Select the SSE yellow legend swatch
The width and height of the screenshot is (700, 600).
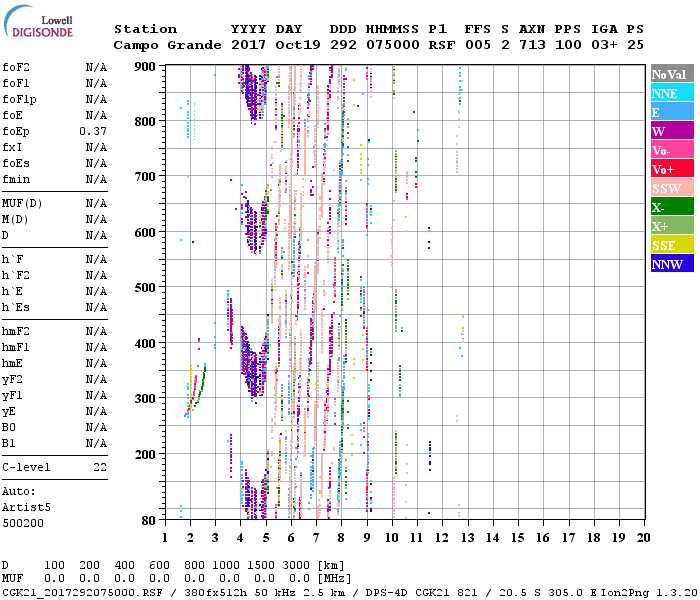click(672, 245)
